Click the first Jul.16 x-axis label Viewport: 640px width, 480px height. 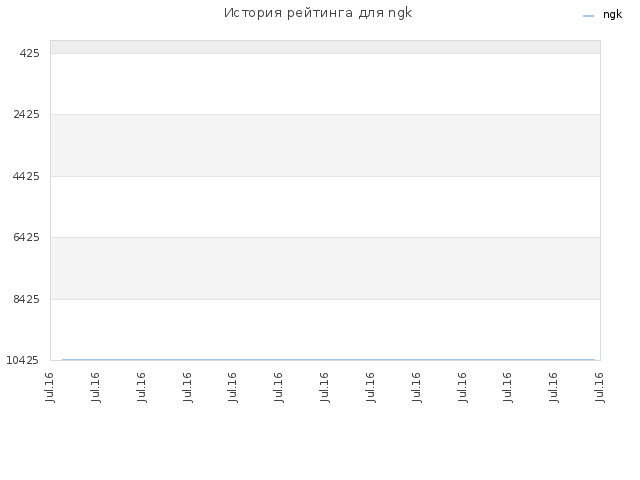[49, 387]
